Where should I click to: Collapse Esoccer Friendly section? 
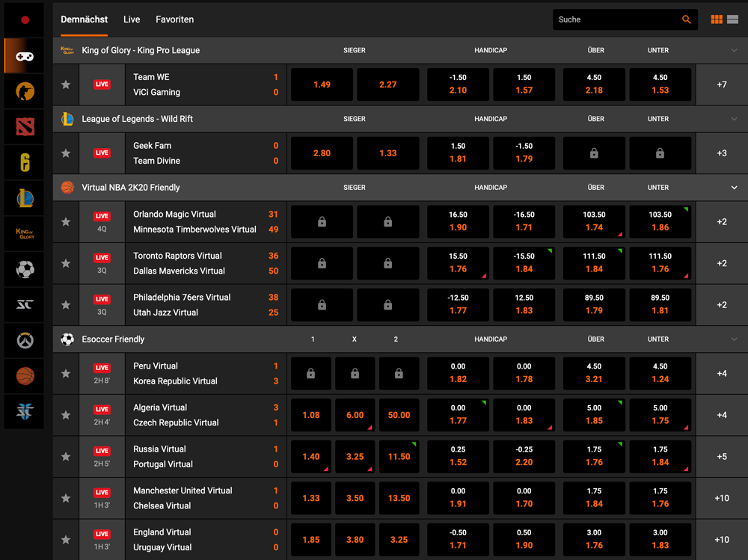(735, 339)
